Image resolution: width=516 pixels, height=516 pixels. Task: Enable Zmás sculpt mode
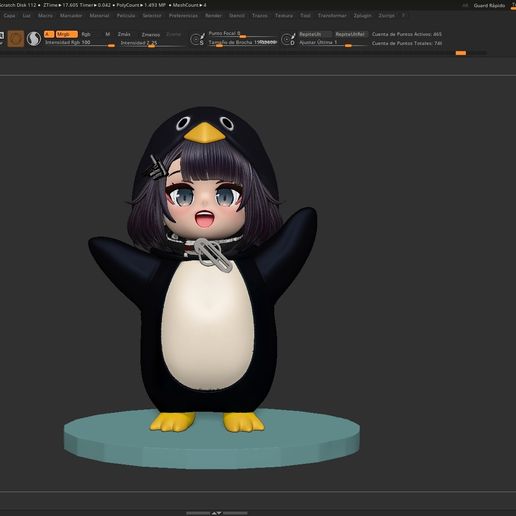point(124,34)
